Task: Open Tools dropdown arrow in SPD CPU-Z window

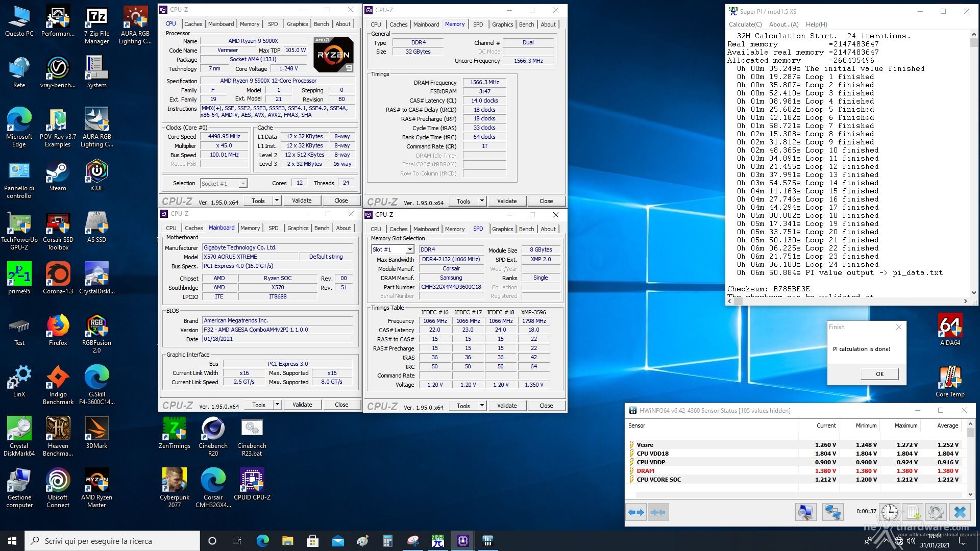Action: 482,406
